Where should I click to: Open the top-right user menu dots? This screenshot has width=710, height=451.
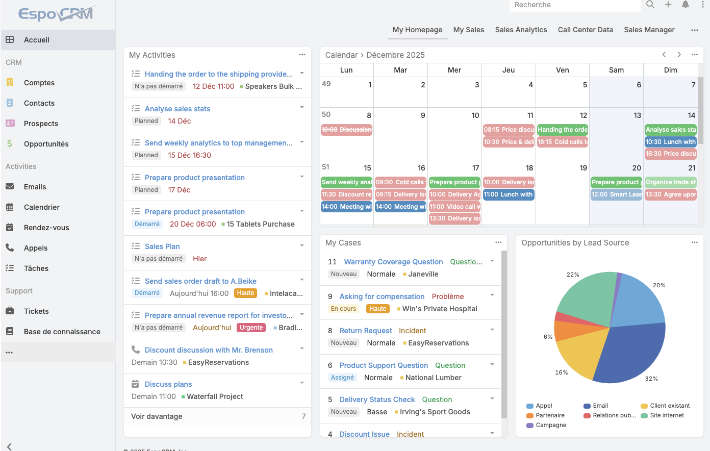coord(702,5)
